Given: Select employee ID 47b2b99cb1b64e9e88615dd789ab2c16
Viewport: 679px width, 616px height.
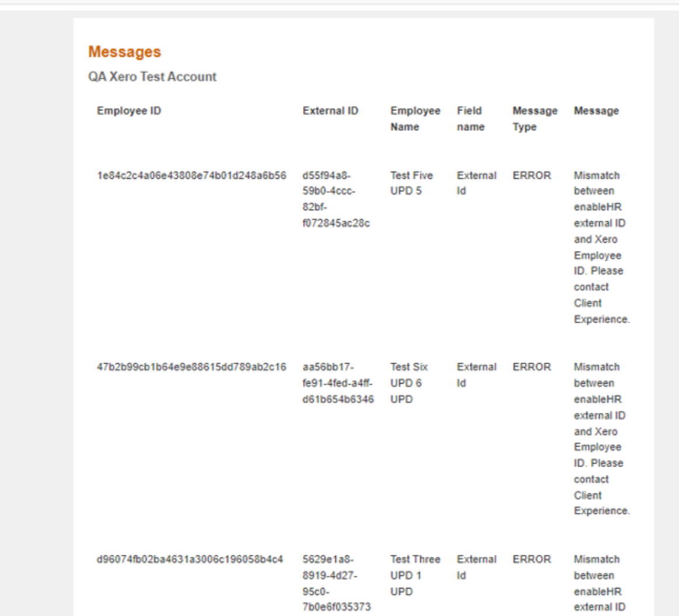Looking at the screenshot, I should (191, 367).
